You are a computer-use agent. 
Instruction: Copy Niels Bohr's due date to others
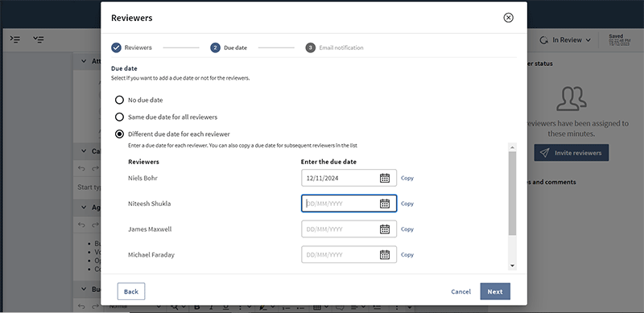[407, 178]
